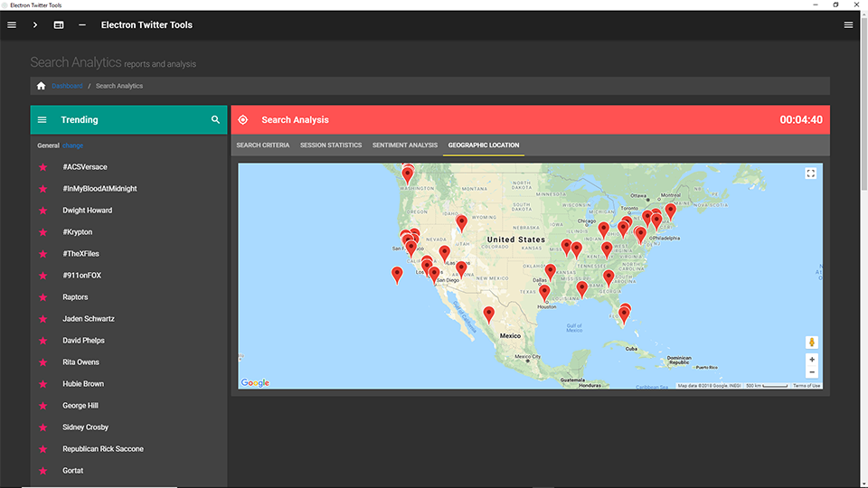Click the star next to Jaden Schwartz
Image resolution: width=868 pixels, height=488 pixels.
[x=43, y=319]
